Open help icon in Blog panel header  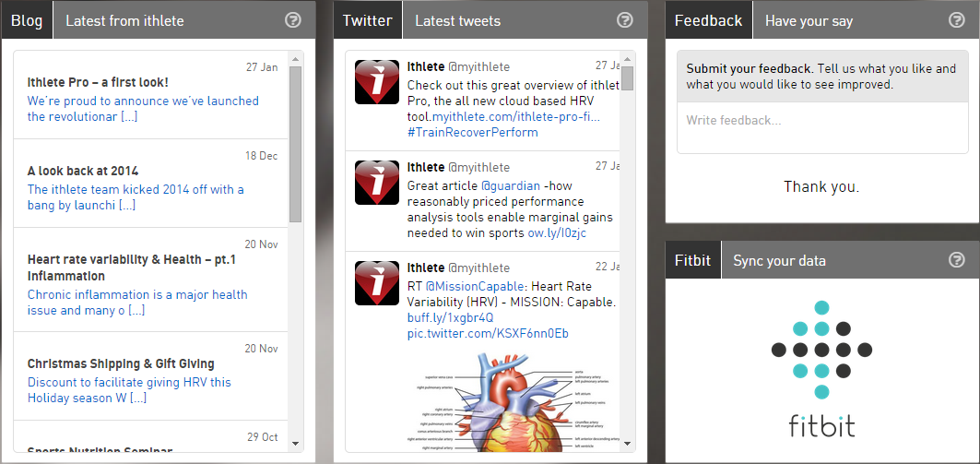click(x=293, y=20)
